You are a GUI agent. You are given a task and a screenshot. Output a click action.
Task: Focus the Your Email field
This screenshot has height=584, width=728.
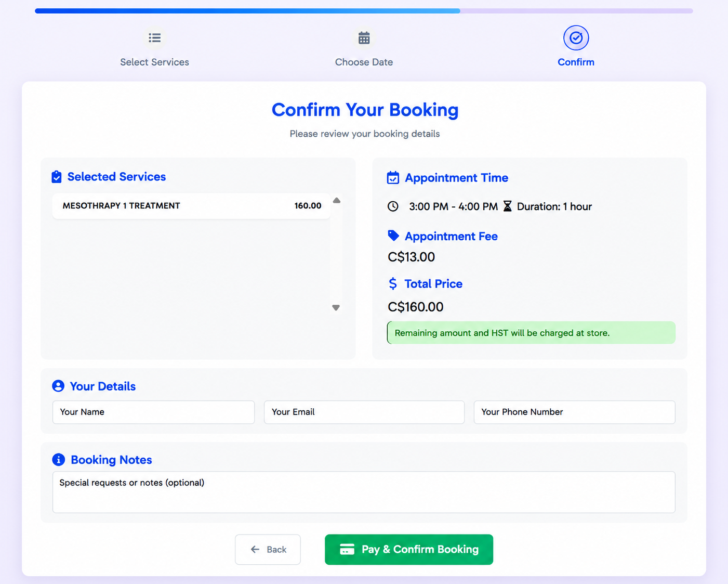[364, 412]
